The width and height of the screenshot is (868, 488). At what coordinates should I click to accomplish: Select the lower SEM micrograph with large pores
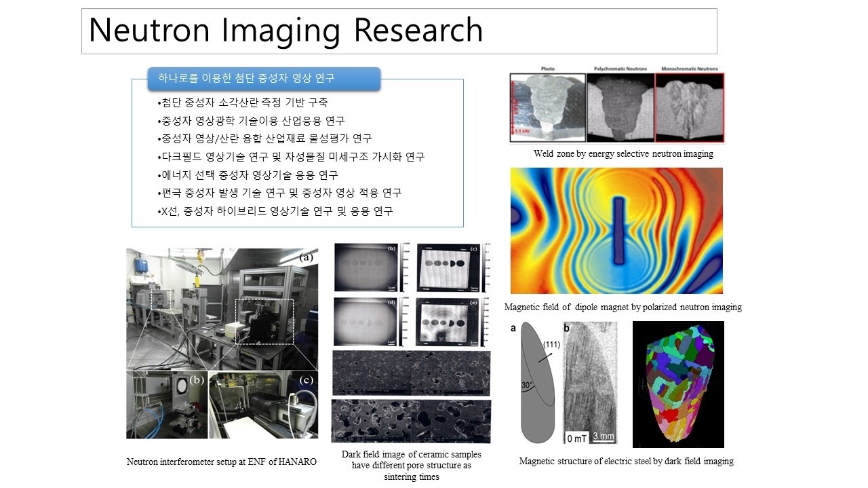(x=411, y=421)
